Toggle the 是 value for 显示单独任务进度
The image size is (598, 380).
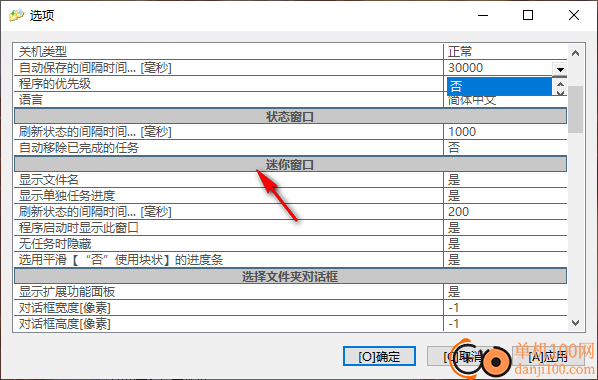click(x=454, y=196)
